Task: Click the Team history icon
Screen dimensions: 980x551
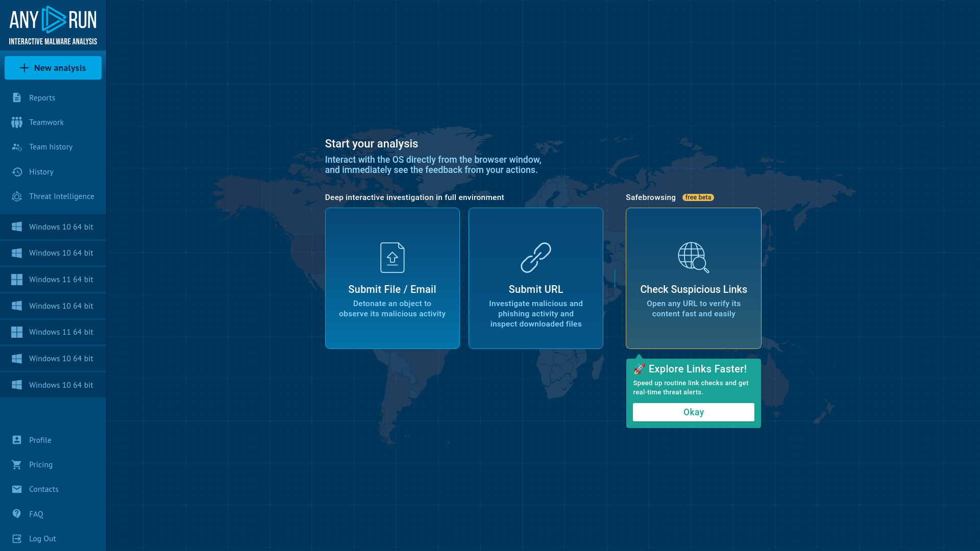Action: [17, 147]
